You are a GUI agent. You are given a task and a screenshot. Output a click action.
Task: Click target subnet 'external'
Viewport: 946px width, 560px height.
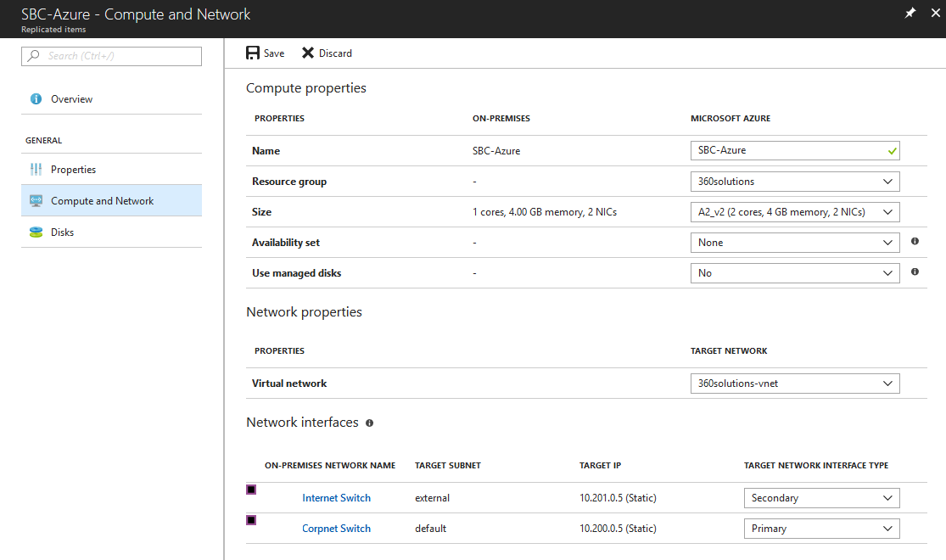[432, 498]
